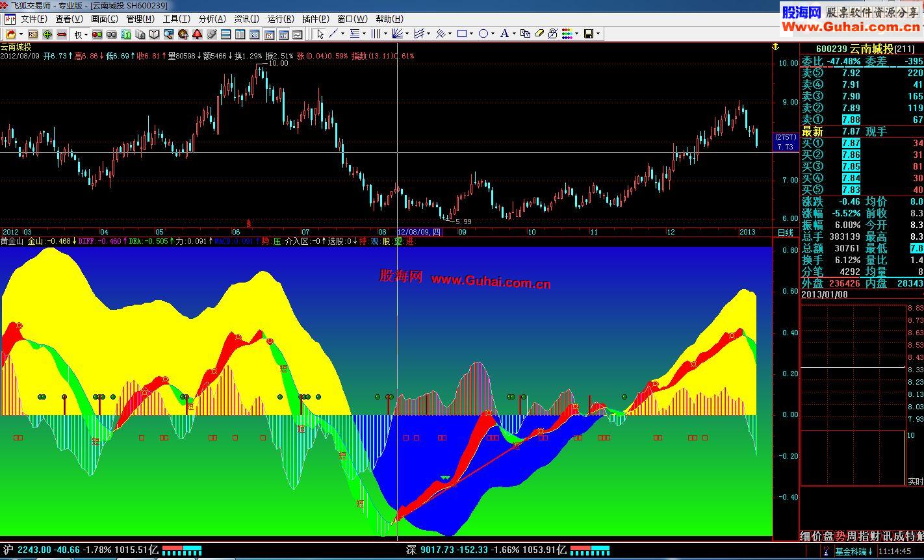Open the 分析(A) menu
924x560 pixels.
(212, 19)
